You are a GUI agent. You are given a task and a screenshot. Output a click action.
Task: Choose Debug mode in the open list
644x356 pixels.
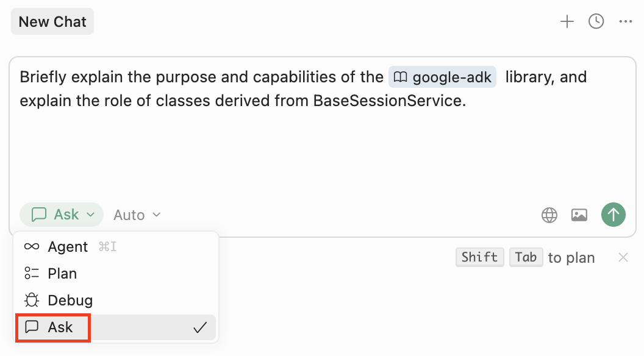[x=71, y=300]
